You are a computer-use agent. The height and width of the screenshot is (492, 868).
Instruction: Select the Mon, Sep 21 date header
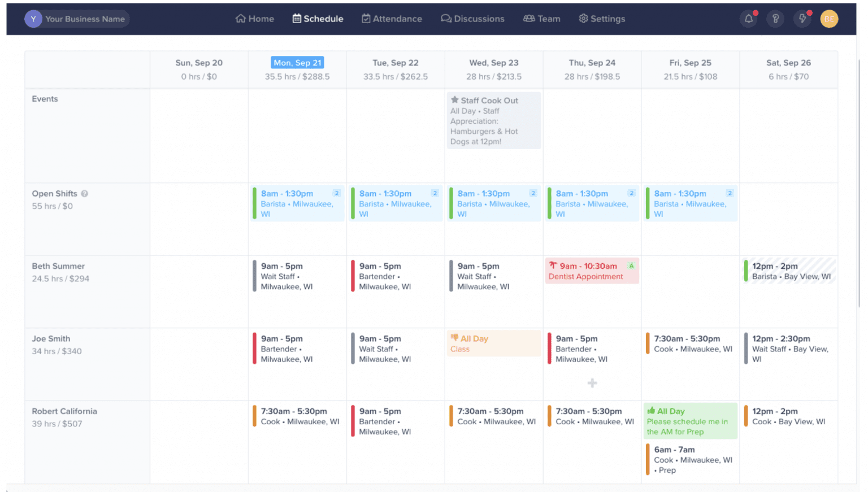[297, 62]
